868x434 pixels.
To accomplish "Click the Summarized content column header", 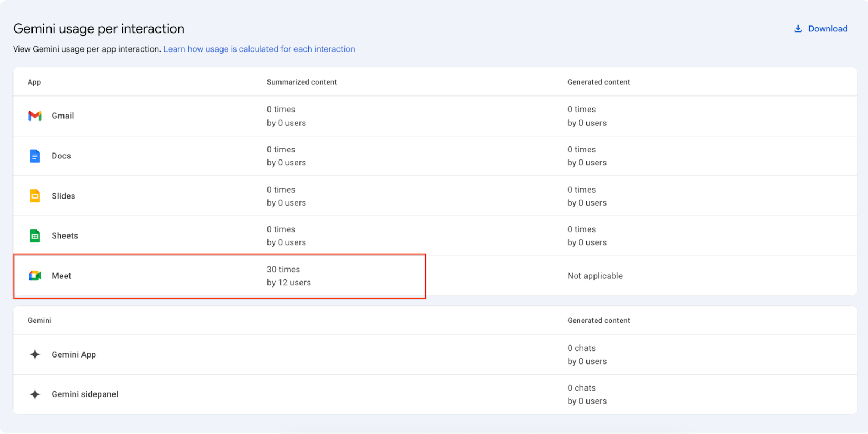I will click(x=302, y=82).
